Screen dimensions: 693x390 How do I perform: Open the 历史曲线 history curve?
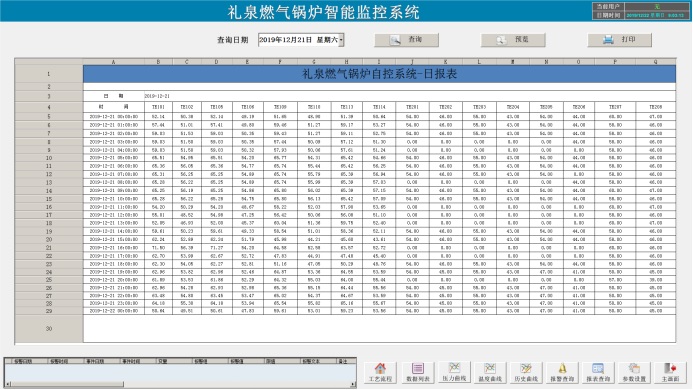[526, 372]
